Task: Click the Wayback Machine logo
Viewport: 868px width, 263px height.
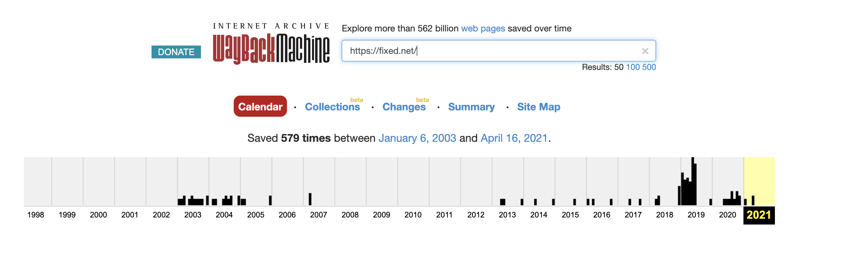Action: 271,44
